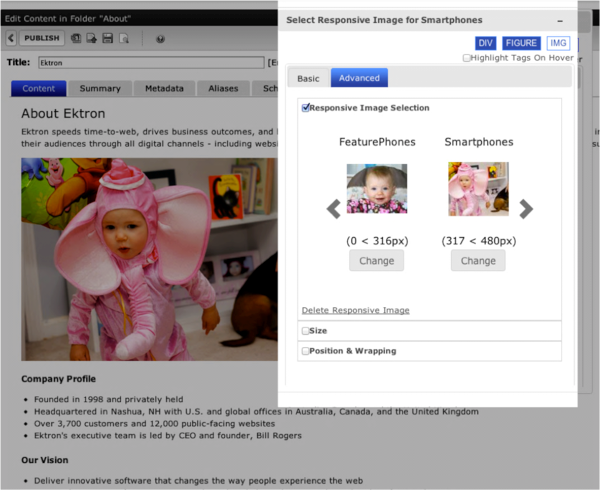
Task: Click Change under Smartphones
Action: point(478,261)
